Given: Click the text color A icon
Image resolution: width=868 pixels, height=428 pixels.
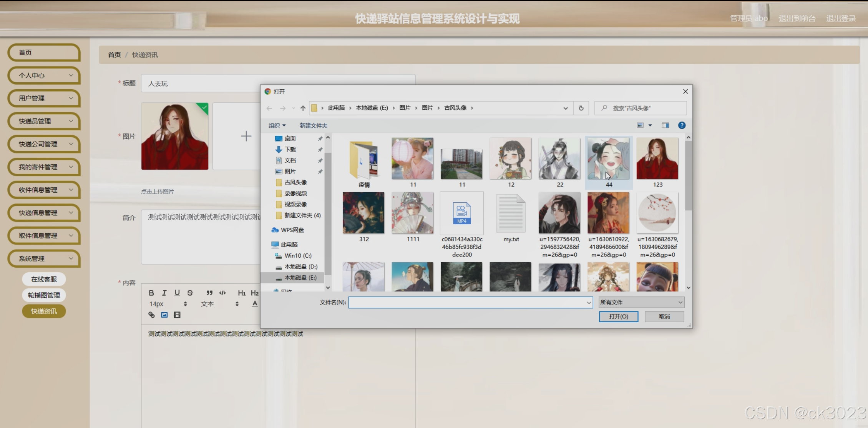Looking at the screenshot, I should [255, 303].
